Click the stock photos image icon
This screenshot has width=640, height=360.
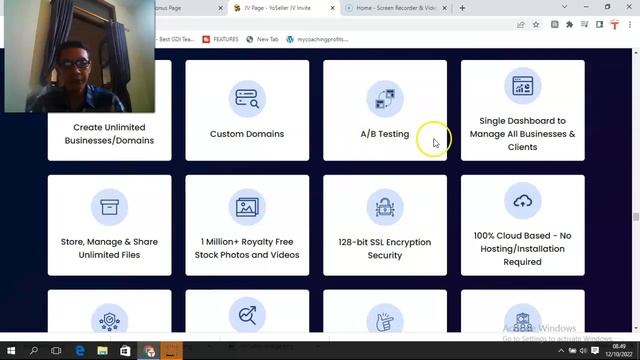point(247,207)
